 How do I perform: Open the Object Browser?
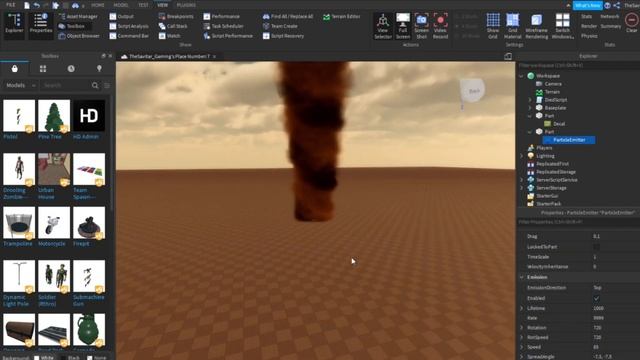(x=79, y=36)
